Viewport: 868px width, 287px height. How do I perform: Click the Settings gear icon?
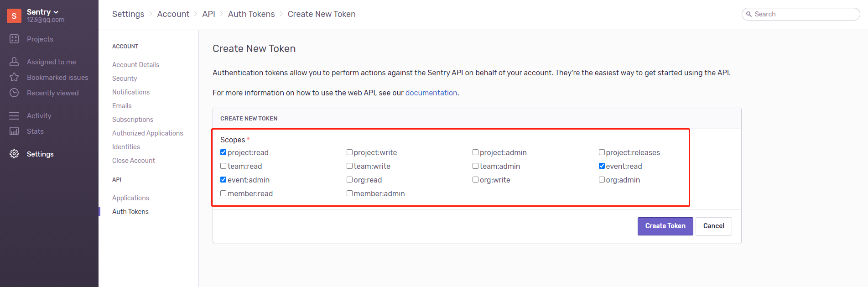pos(14,154)
